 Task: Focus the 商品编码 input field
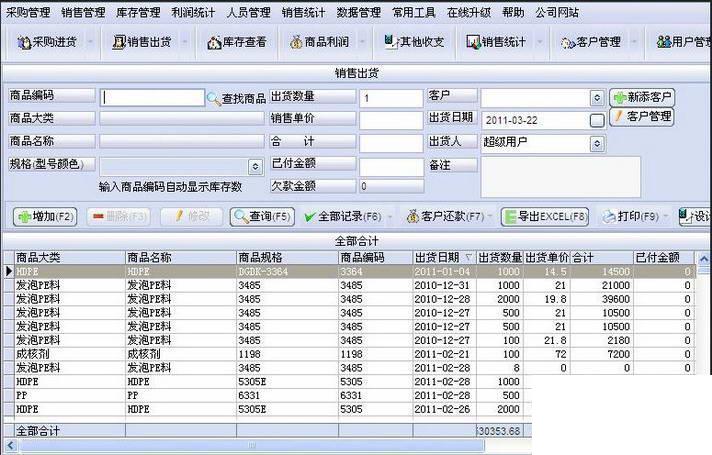coord(152,98)
